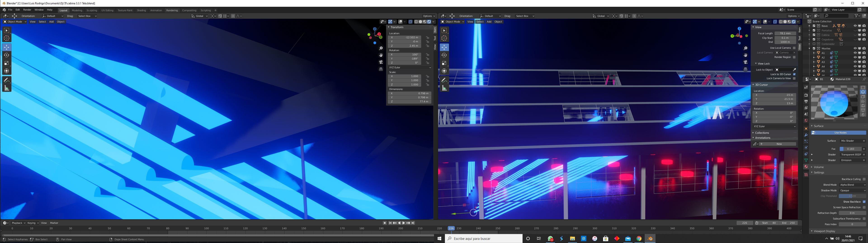
Task: Open the World properties tab
Action: 806,121
